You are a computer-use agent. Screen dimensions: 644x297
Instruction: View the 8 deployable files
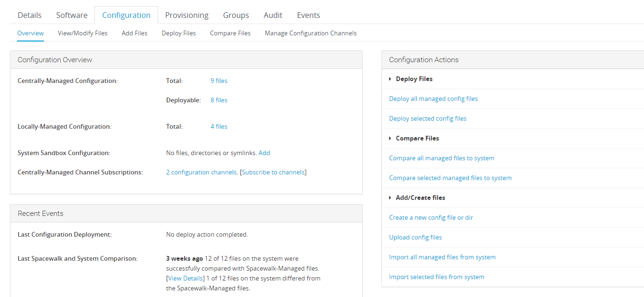point(219,100)
